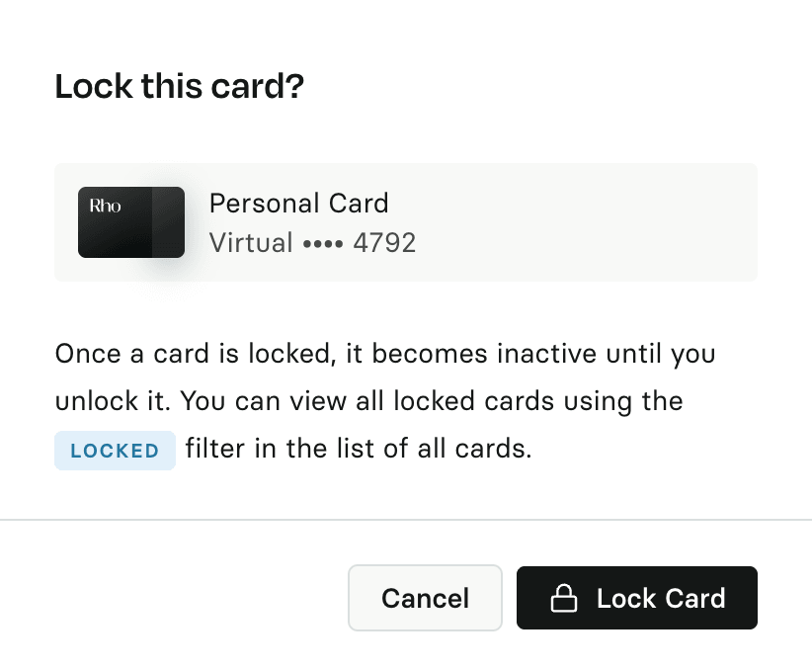The width and height of the screenshot is (812, 670).
Task: Click the Rho logo on the card
Action: click(105, 207)
